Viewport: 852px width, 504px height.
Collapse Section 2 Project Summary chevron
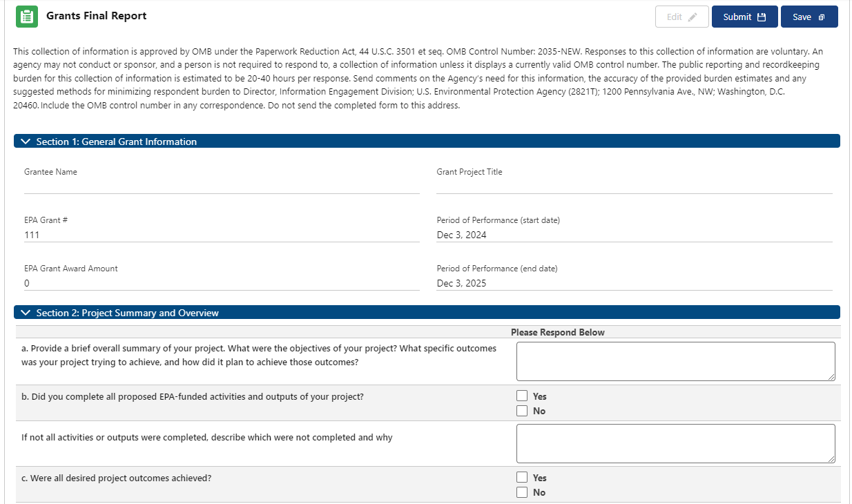pyautogui.click(x=26, y=313)
